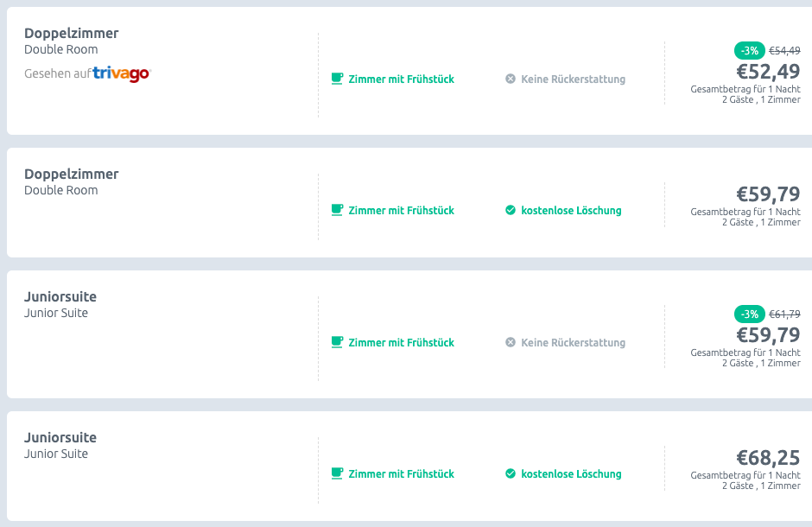Image resolution: width=812 pixels, height=527 pixels.
Task: Click green checkmark icon on €68,25 Juniorsuite
Action: [x=511, y=473]
